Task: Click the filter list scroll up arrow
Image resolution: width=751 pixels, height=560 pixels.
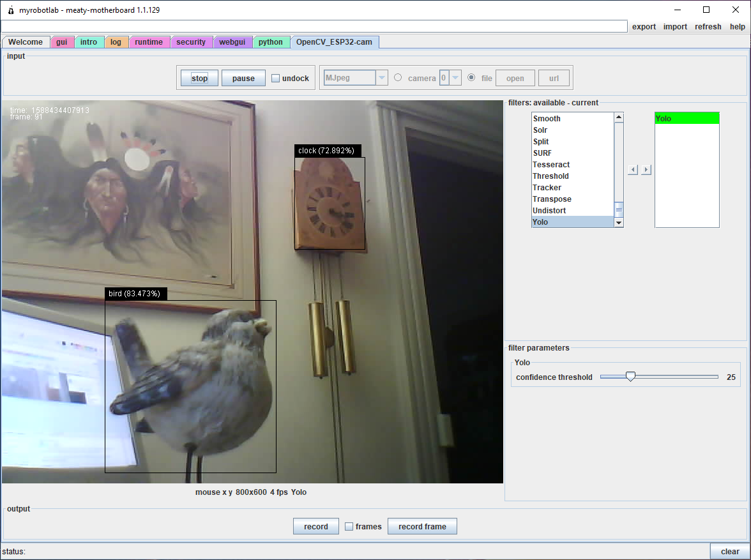Action: point(619,117)
